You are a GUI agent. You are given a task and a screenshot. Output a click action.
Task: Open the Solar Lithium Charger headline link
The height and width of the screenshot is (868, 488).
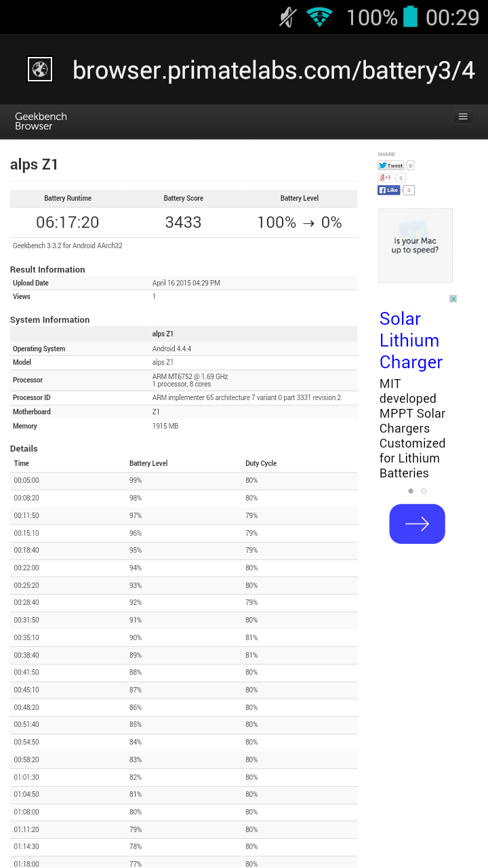[409, 340]
